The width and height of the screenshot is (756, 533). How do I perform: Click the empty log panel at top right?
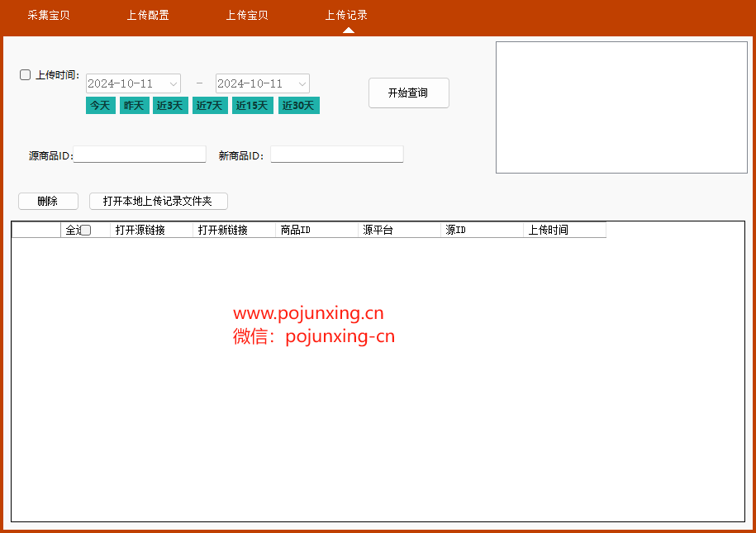click(621, 107)
